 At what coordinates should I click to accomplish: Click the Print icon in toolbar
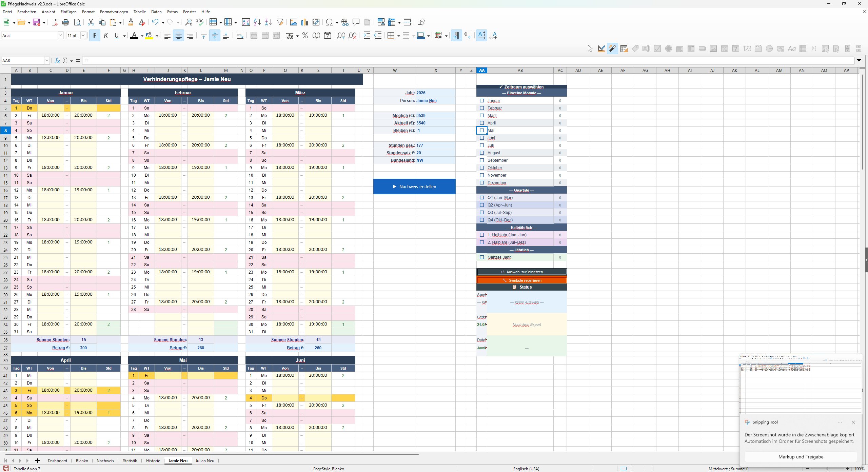coord(66,22)
